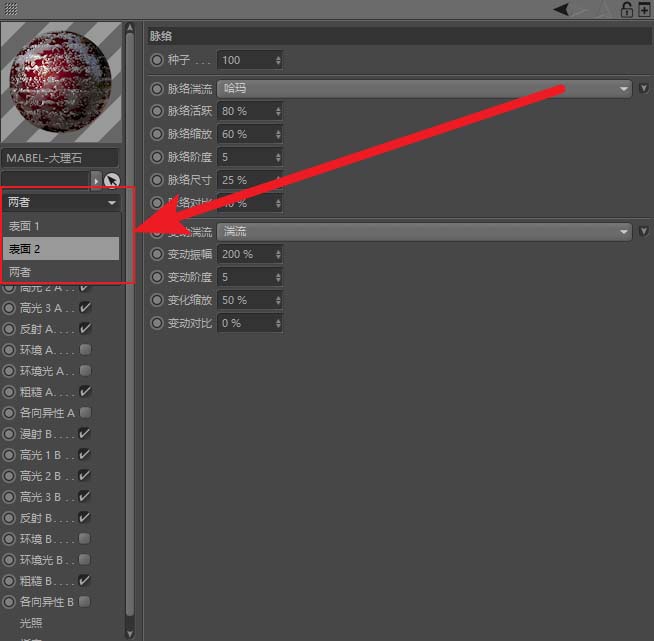Click the animation dot beside 反射 B
The height and width of the screenshot is (641, 654).
tap(9, 518)
